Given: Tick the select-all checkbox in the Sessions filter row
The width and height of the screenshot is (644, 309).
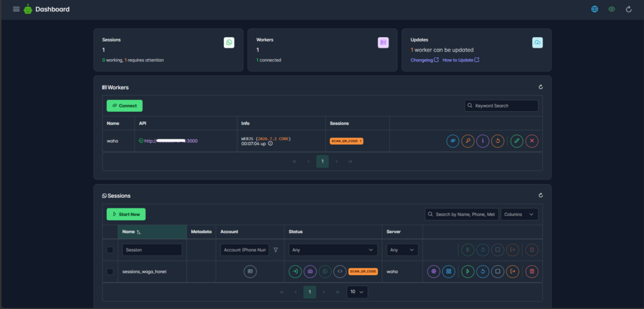Looking at the screenshot, I should point(110,250).
